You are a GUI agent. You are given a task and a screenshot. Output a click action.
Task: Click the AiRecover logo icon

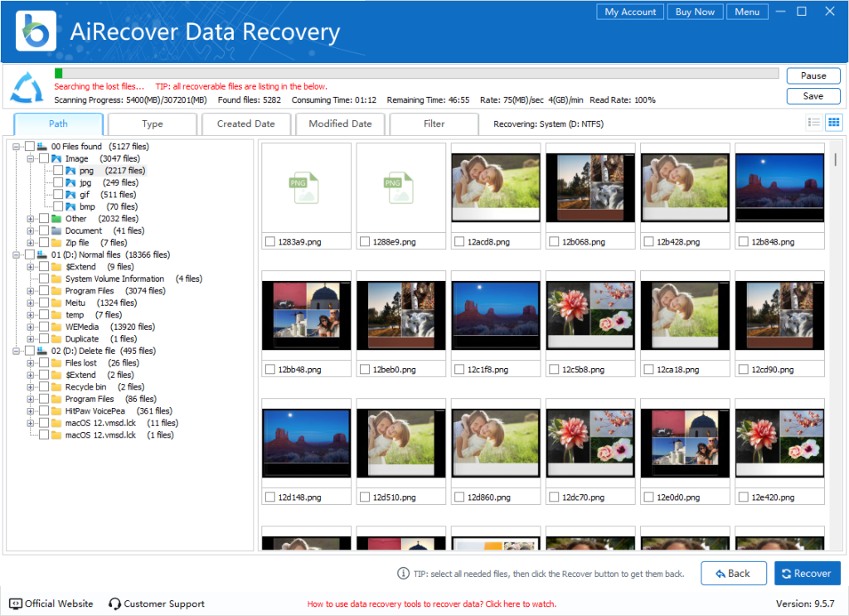(x=35, y=31)
